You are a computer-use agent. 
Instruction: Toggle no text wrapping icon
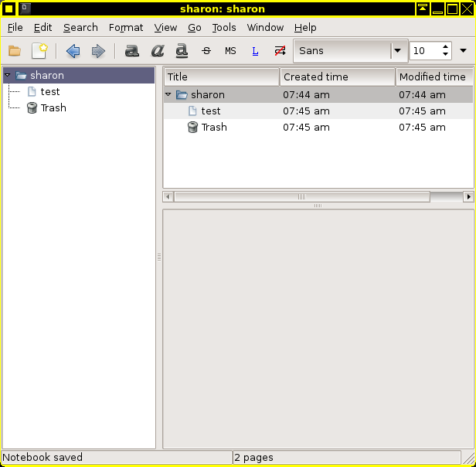coord(280,51)
